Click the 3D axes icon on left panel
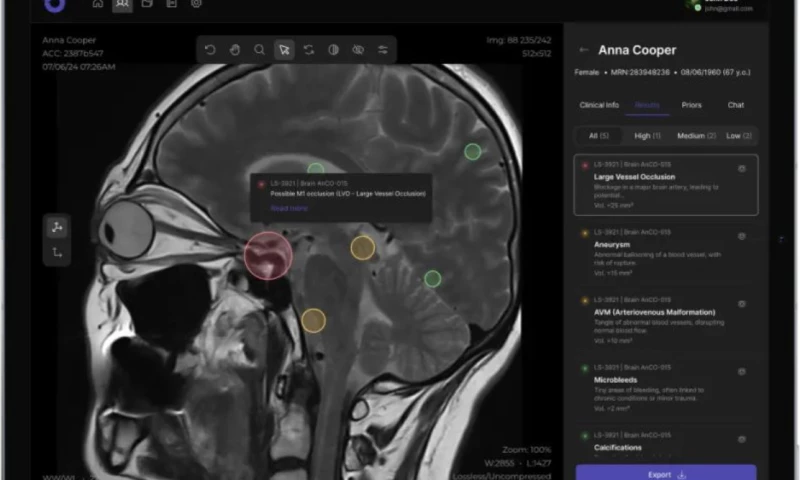Viewport: 800px width, 480px height. click(57, 228)
